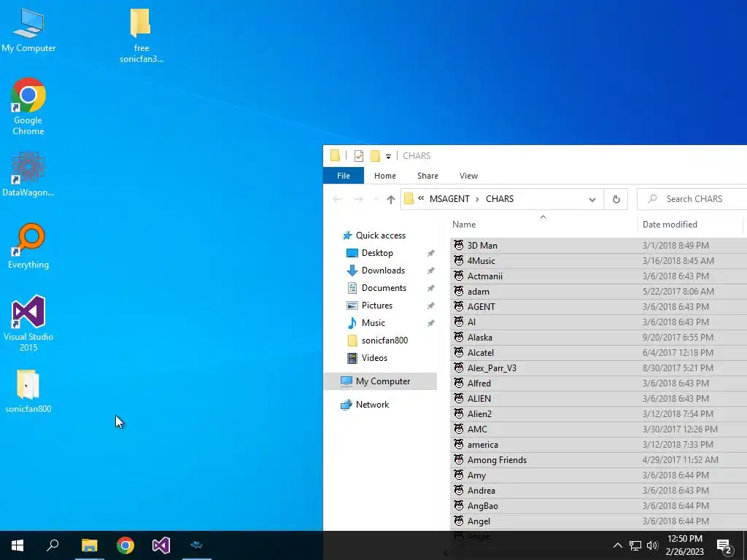The width and height of the screenshot is (747, 560).
Task: Unpin Desktop using its pin icon
Action: (x=430, y=253)
